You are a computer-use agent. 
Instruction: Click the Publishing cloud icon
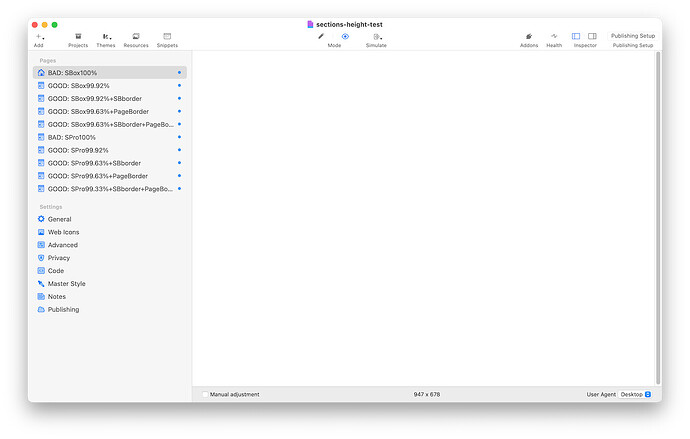41,309
